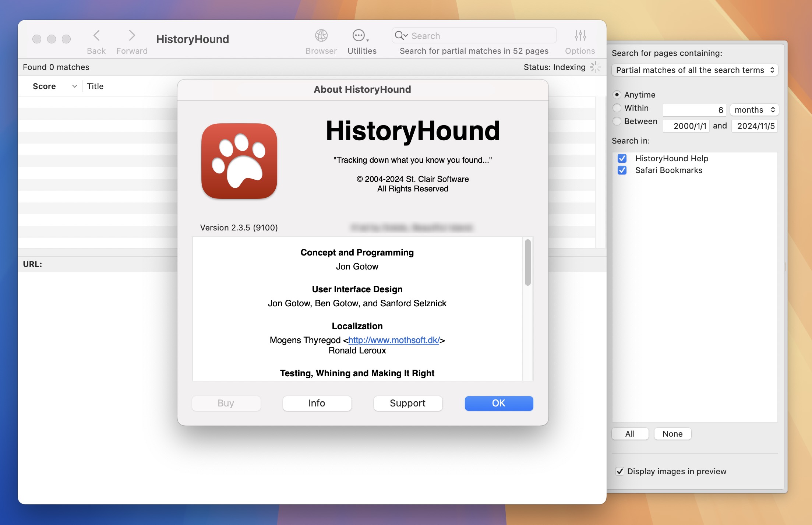The height and width of the screenshot is (525, 812).
Task: Edit the end date 2024/11/5 field
Action: click(755, 126)
